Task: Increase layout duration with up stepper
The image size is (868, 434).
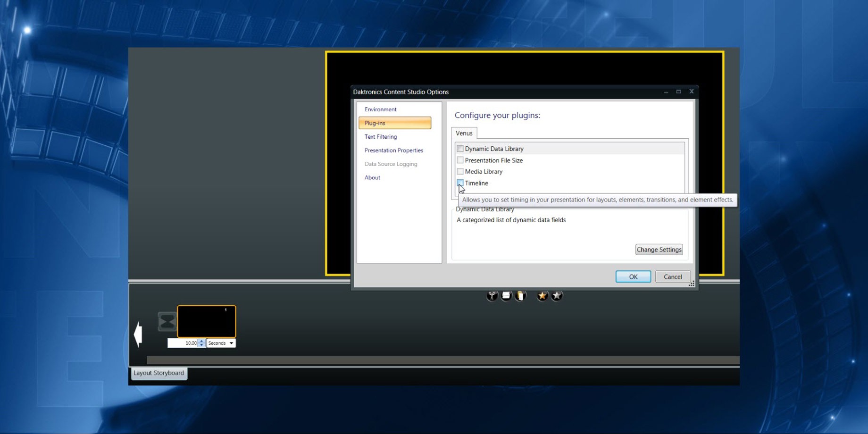Action: click(x=202, y=341)
